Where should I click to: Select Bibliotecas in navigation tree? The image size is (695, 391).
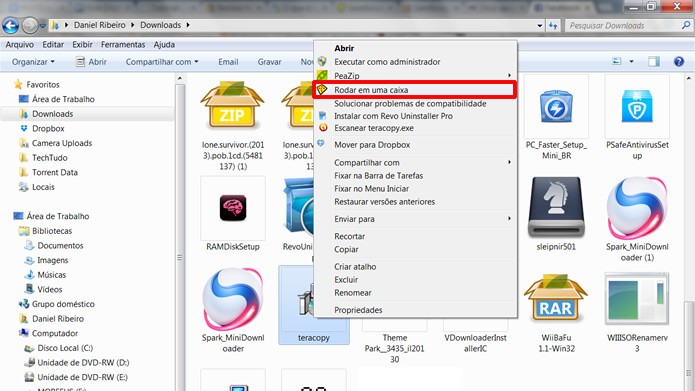[51, 231]
